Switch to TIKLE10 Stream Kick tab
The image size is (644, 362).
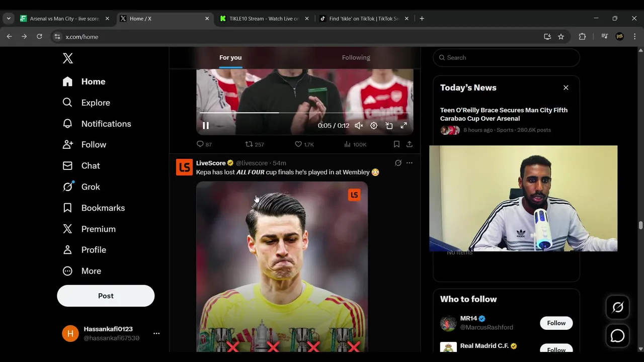click(x=264, y=19)
